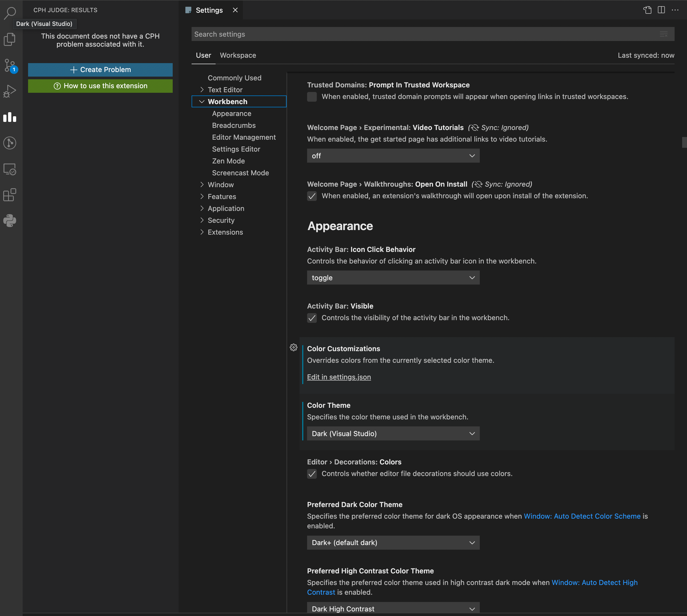Open the Extensions view icon
Screen dimensions: 687x616
click(10, 195)
